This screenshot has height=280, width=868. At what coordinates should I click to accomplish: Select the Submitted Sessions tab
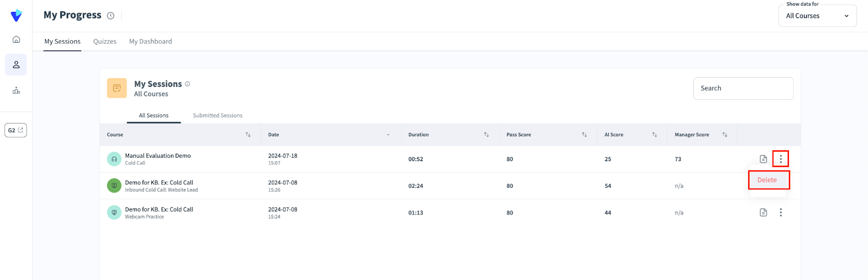click(x=218, y=116)
